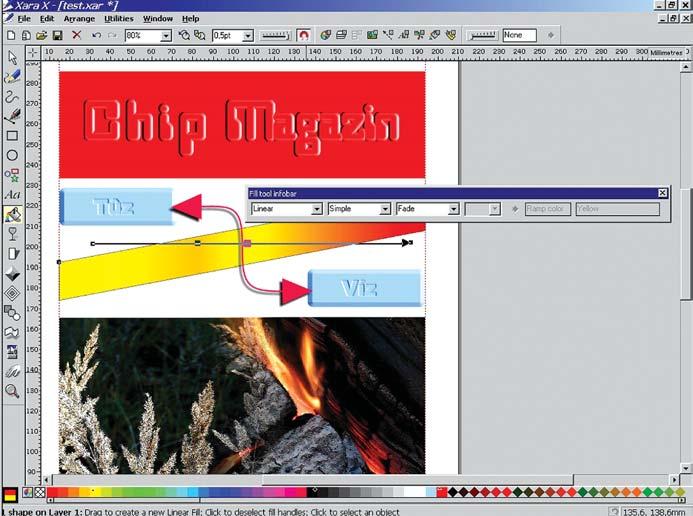Click the zoom to drawing icon
Screen dimensions: 693x516
(x=200, y=35)
